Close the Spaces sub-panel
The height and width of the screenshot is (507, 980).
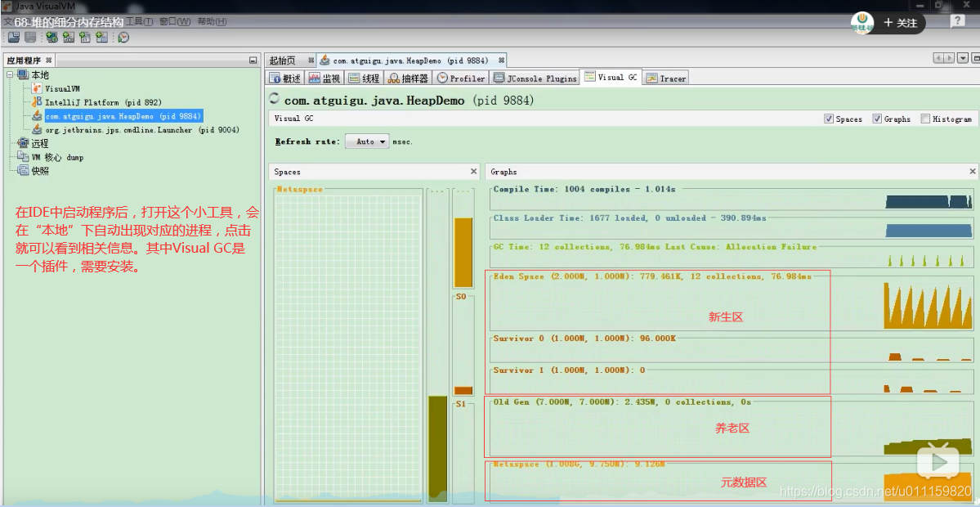pos(473,171)
